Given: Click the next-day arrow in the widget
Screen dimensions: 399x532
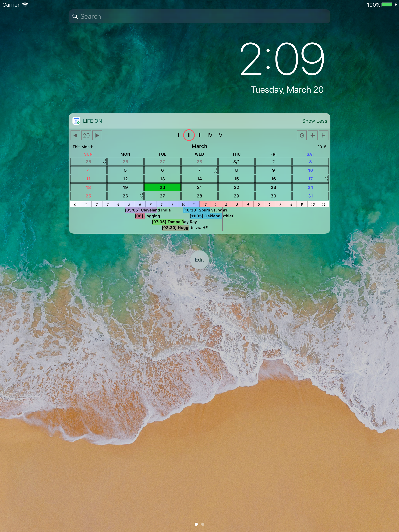Looking at the screenshot, I should pos(97,135).
